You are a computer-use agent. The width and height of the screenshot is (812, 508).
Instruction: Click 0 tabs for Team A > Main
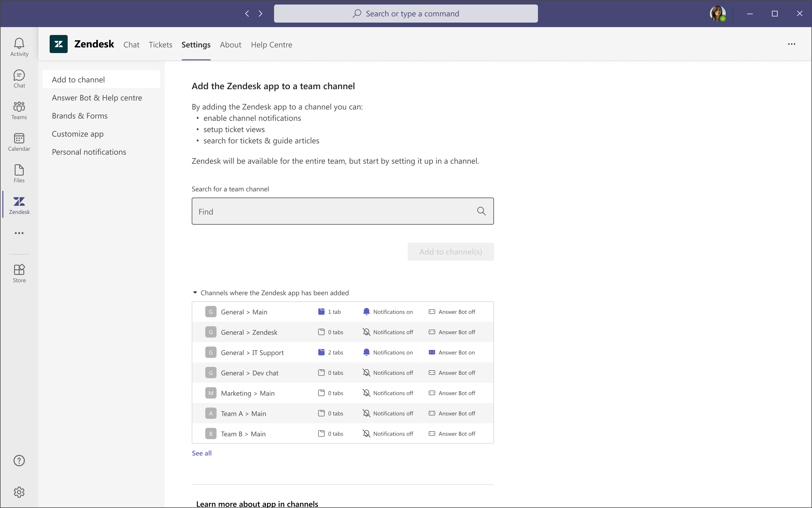click(x=336, y=413)
